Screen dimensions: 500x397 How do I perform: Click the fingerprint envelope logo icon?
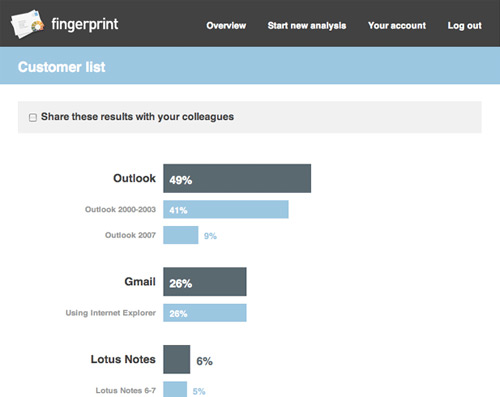pos(27,24)
